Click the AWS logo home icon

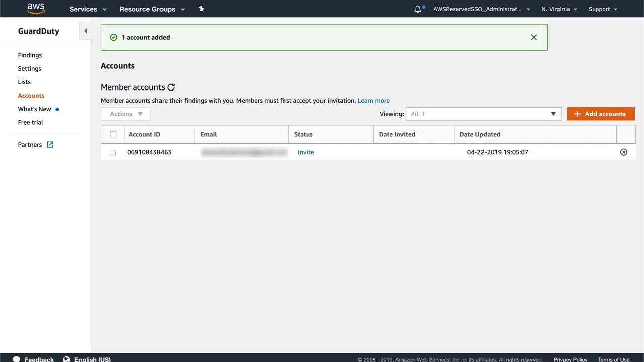[x=36, y=9]
